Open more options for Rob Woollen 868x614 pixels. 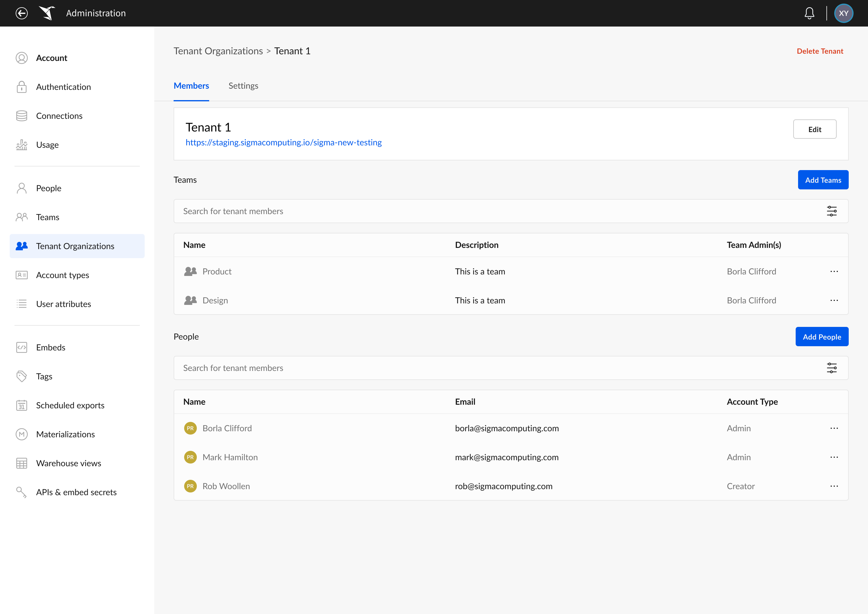[x=834, y=486]
